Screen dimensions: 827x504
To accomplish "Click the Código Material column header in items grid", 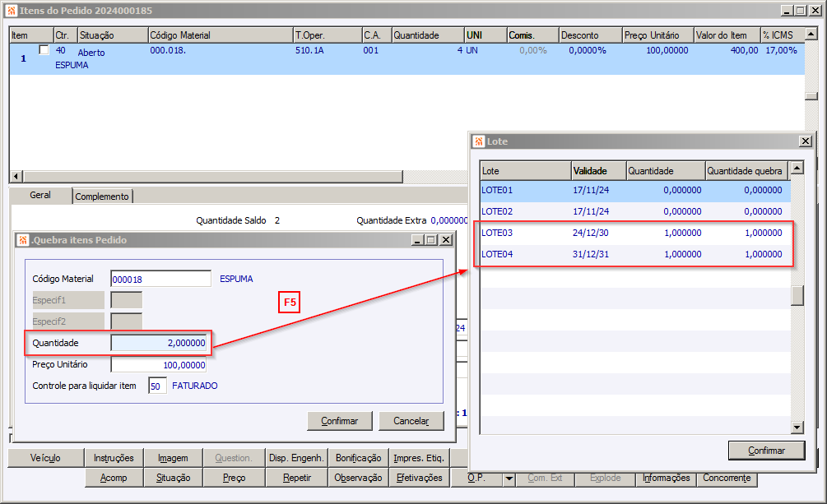I will tap(221, 35).
